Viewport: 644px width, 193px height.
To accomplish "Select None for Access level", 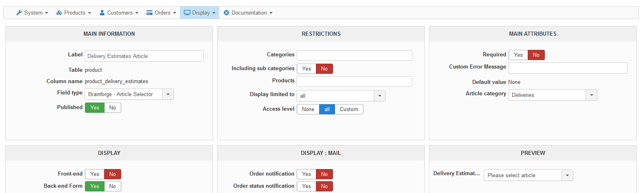I will (x=308, y=109).
